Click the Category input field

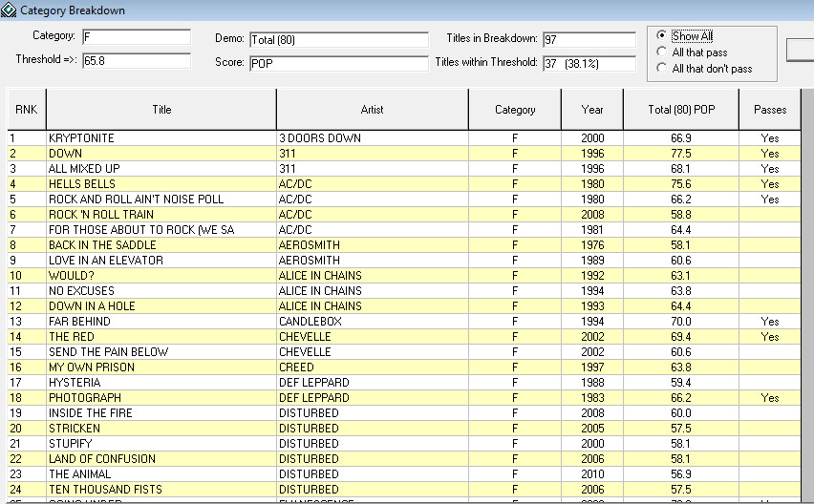(x=136, y=37)
